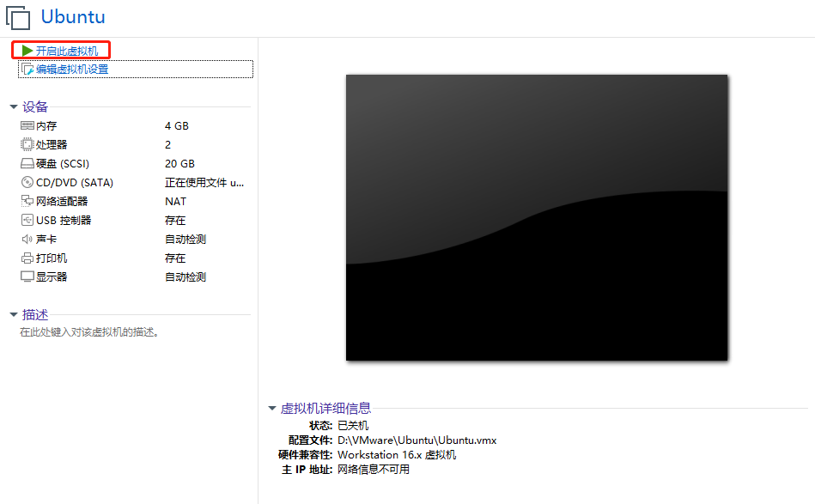Click the 硬件兼容性 label
815x504 pixels.
[x=305, y=455]
